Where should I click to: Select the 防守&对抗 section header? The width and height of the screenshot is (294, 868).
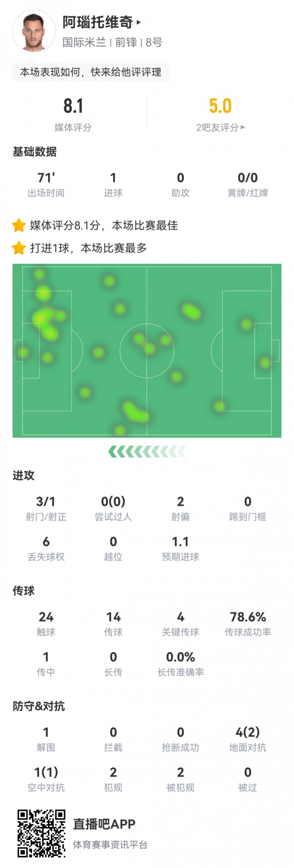38,706
